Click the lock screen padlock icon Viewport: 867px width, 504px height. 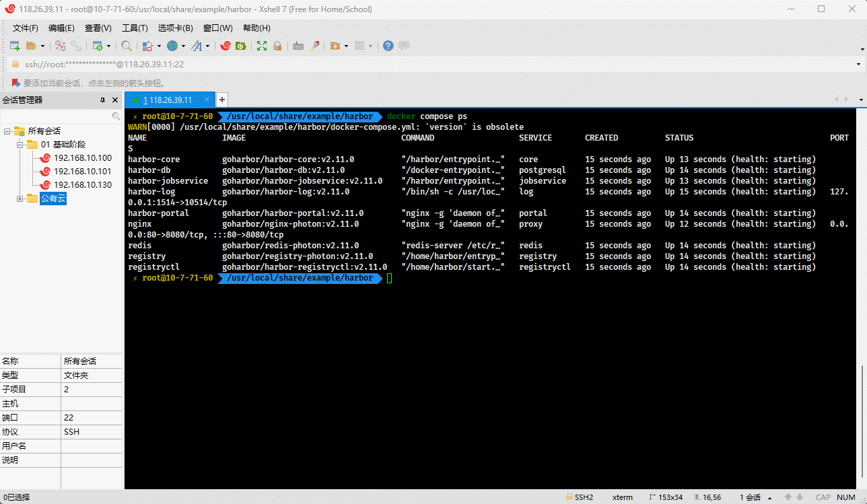(277, 46)
